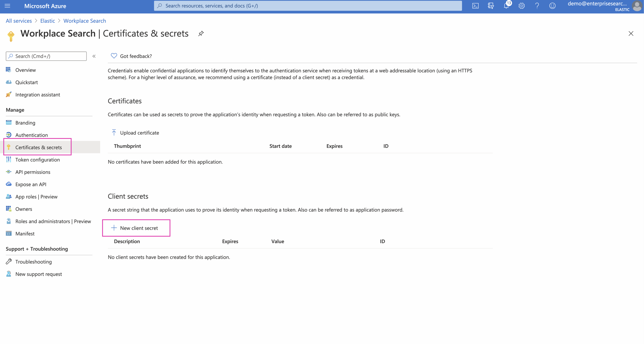
Task: Collapse the sidebar with double chevron
Action: [x=94, y=56]
